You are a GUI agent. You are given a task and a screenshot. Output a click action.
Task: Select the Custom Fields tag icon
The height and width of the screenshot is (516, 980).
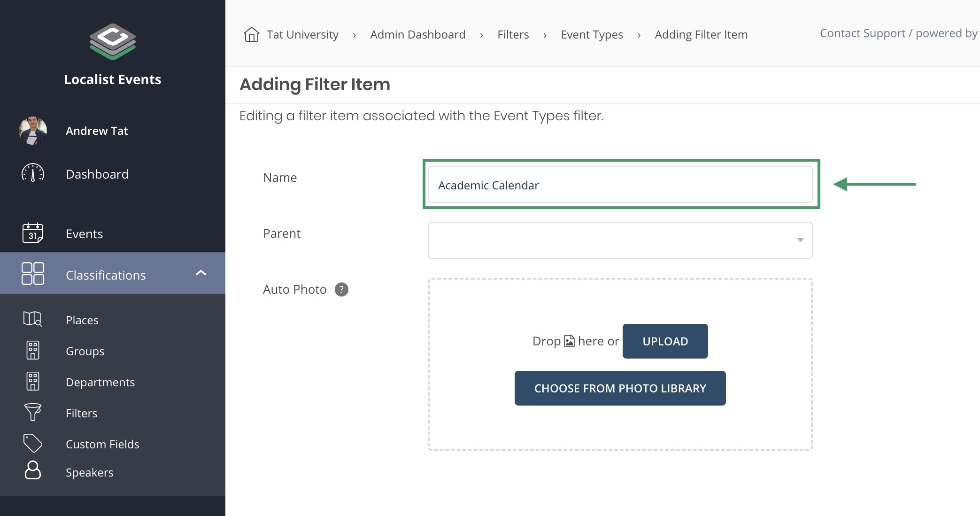tap(33, 443)
